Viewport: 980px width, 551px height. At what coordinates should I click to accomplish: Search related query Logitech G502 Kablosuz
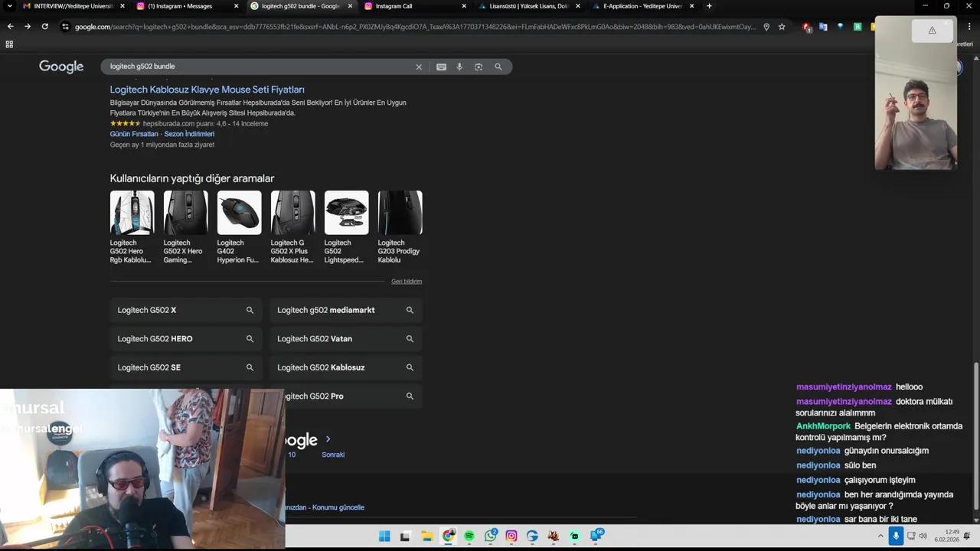pyautogui.click(x=346, y=367)
